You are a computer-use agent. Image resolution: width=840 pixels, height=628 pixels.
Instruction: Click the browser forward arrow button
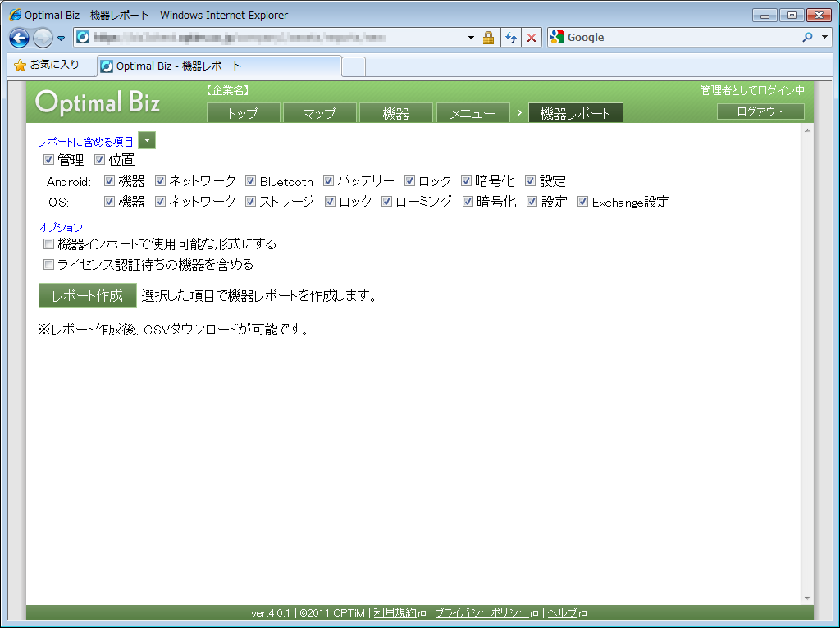pos(43,38)
